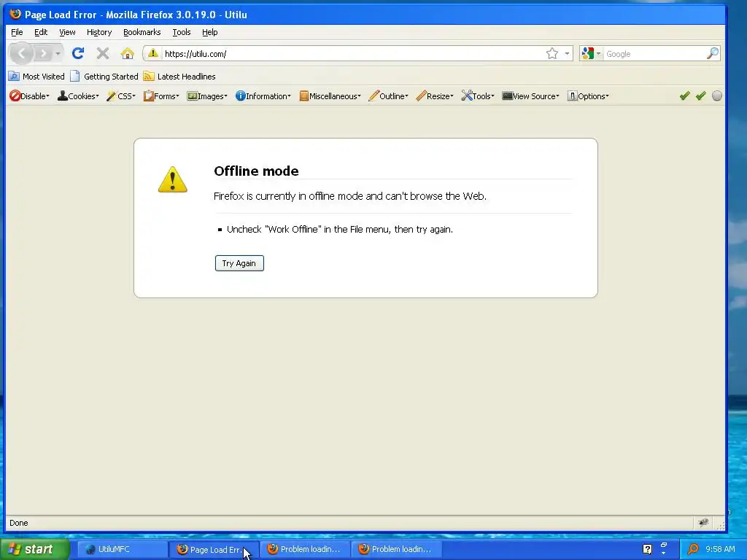The width and height of the screenshot is (747, 560).
Task: Click into the Google search box
Action: (654, 54)
